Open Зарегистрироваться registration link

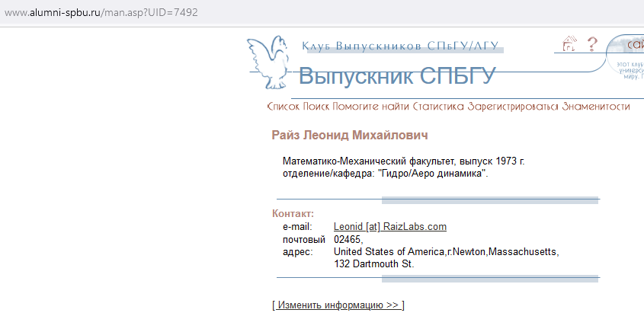513,107
